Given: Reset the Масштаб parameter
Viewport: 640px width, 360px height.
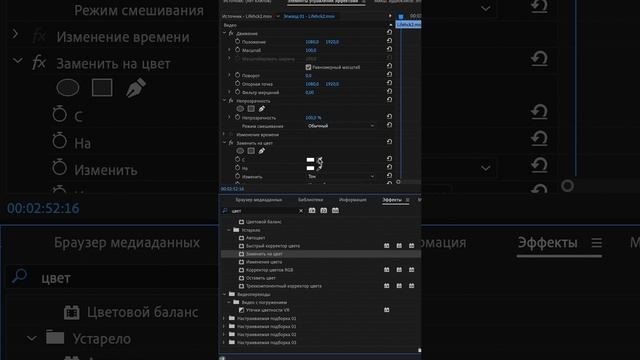Looking at the screenshot, I should 389,49.
